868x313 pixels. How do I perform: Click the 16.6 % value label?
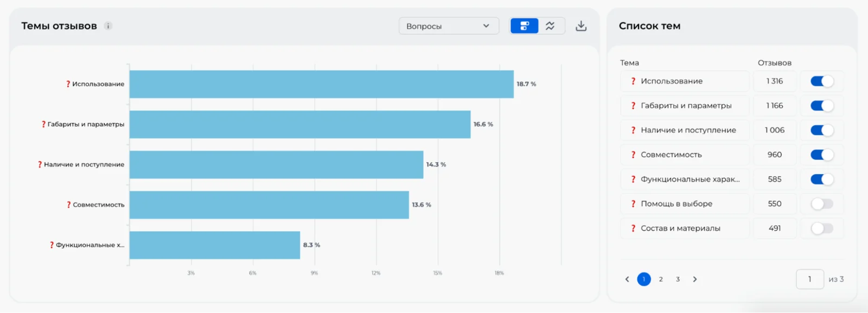[483, 124]
